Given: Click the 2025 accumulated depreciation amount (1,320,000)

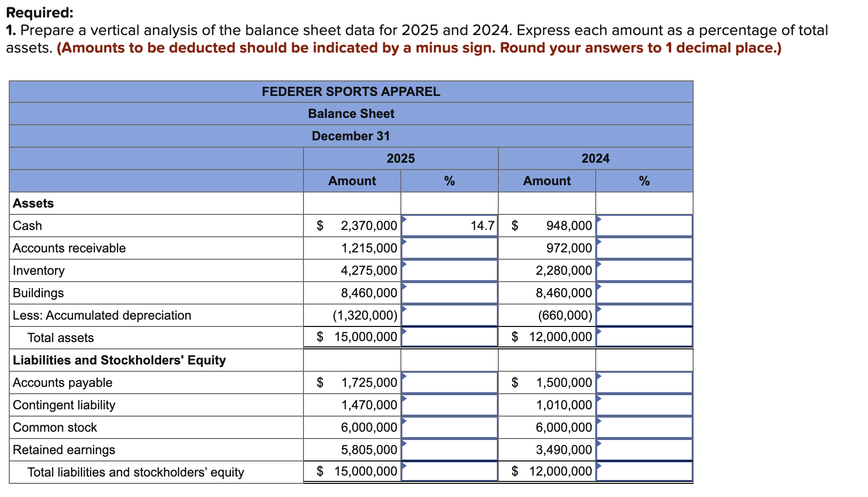Looking at the screenshot, I should click(x=365, y=315).
